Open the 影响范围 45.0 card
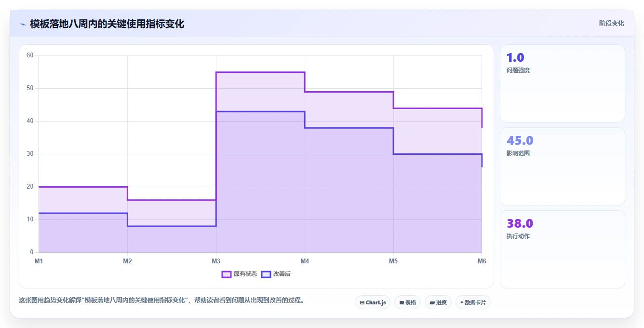Viewport: 644px width, 328px height. tap(563, 166)
